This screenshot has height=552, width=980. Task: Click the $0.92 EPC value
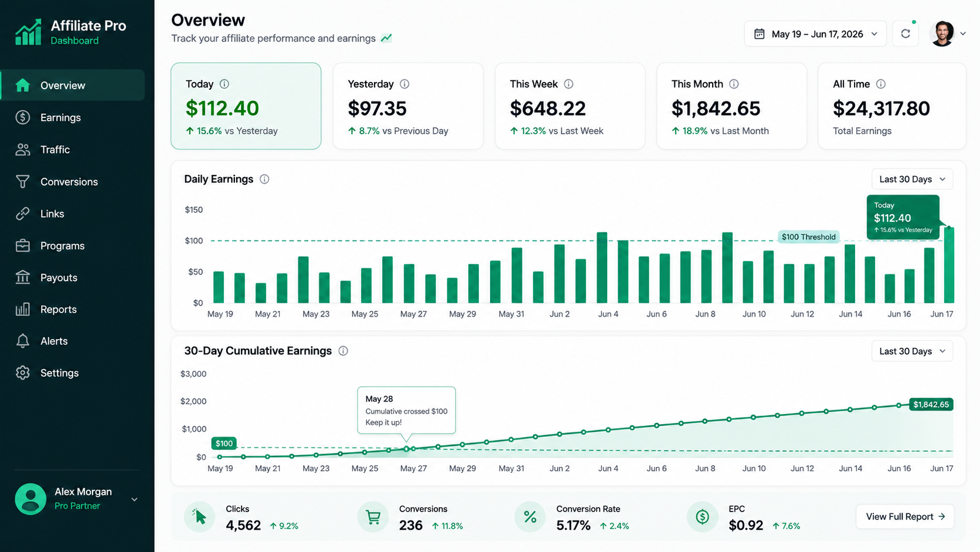(x=746, y=525)
